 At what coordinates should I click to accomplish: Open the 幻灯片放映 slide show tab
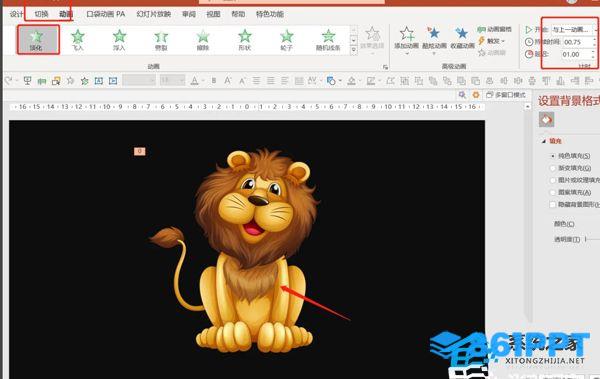[x=153, y=14]
